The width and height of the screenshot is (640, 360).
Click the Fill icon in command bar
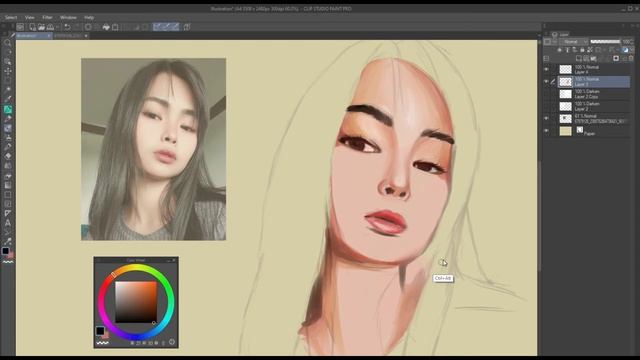(x=106, y=27)
